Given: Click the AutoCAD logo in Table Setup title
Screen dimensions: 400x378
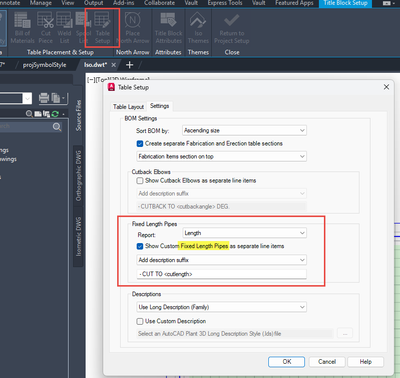Looking at the screenshot, I should click(112, 87).
